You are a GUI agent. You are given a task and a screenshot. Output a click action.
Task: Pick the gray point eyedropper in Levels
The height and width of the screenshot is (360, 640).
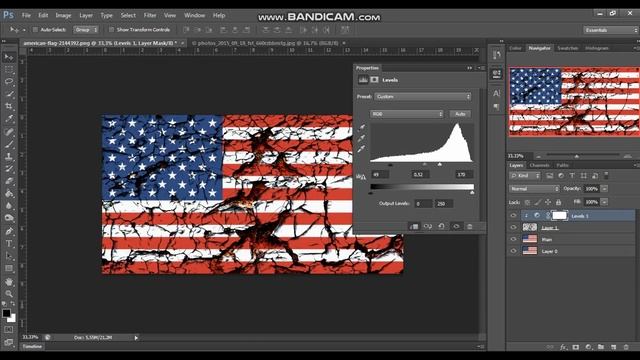[x=361, y=138]
